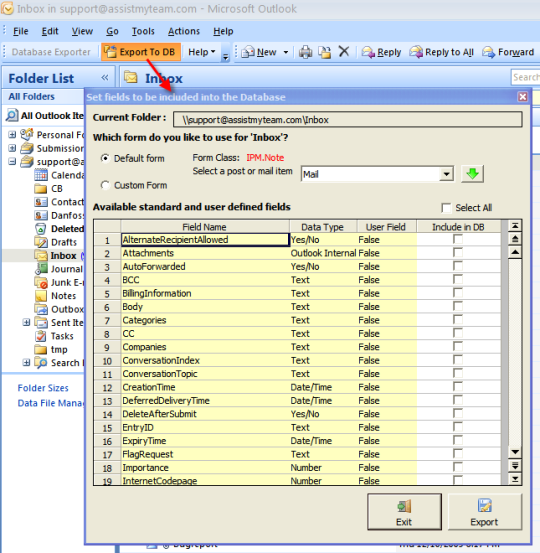Viewport: 540px width, 553px height.
Task: Expand the Sent Items tree node
Action: [26, 322]
